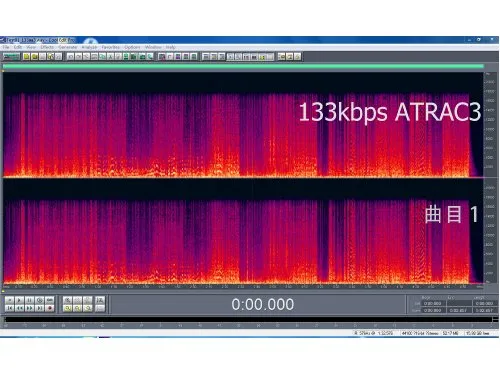This screenshot has height=375, width=500.
Task: Open the Analyze menu
Action: click(89, 47)
